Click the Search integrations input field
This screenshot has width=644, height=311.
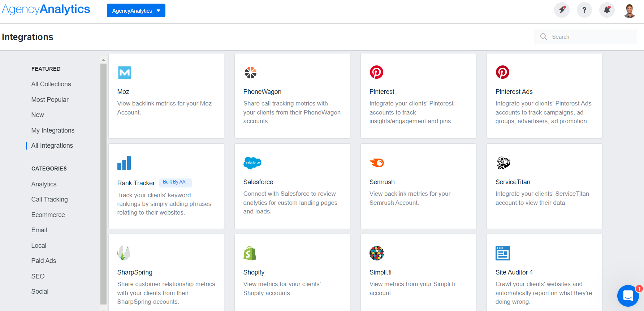pyautogui.click(x=585, y=37)
